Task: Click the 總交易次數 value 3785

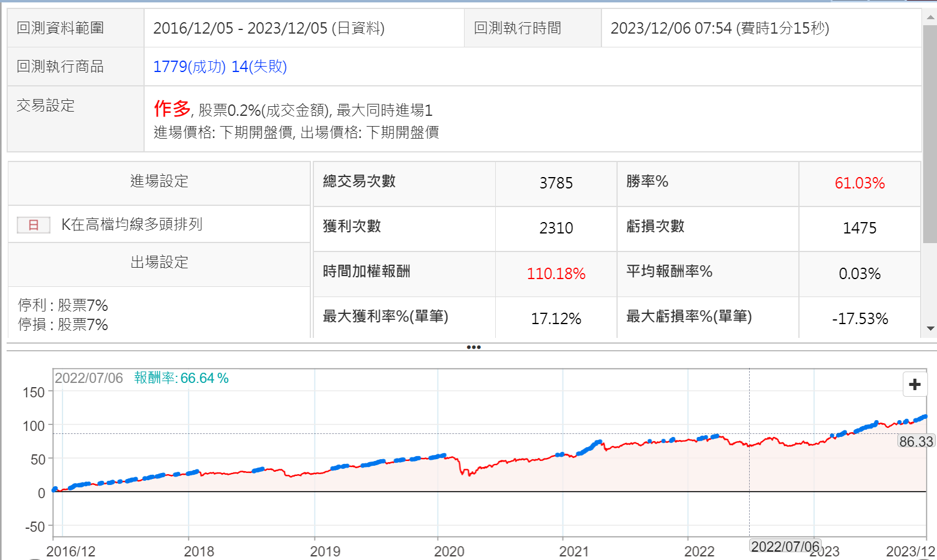Action: [x=556, y=183]
